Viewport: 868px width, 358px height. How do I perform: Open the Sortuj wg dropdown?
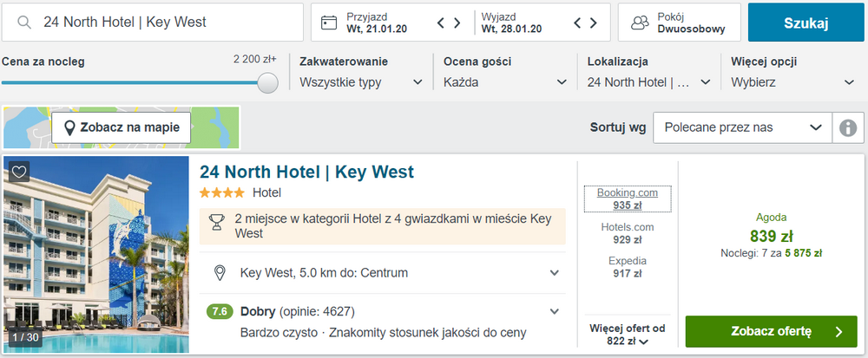point(742,127)
